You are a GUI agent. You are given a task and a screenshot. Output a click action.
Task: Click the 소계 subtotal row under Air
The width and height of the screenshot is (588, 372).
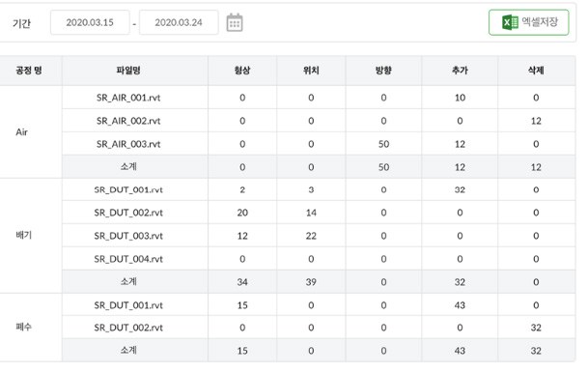pos(319,167)
